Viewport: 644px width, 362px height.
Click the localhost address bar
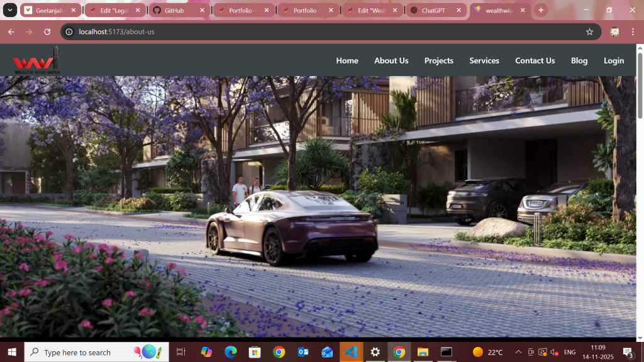coord(314,32)
